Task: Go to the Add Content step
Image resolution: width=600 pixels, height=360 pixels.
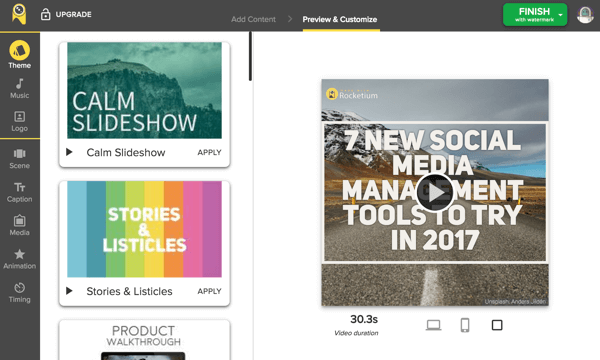Action: [253, 19]
